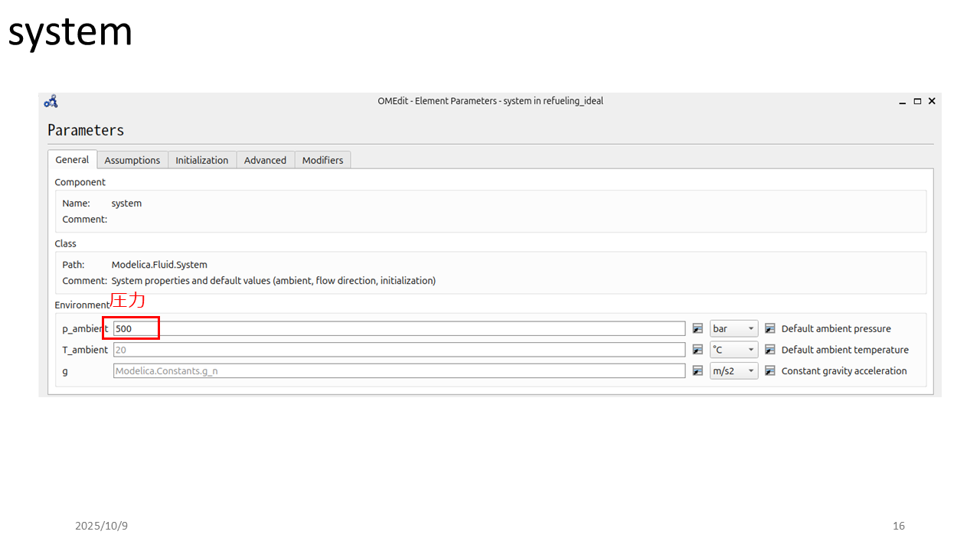Click the OMEdit logo in the title bar
Viewport: 980px width, 551px height.
(51, 101)
